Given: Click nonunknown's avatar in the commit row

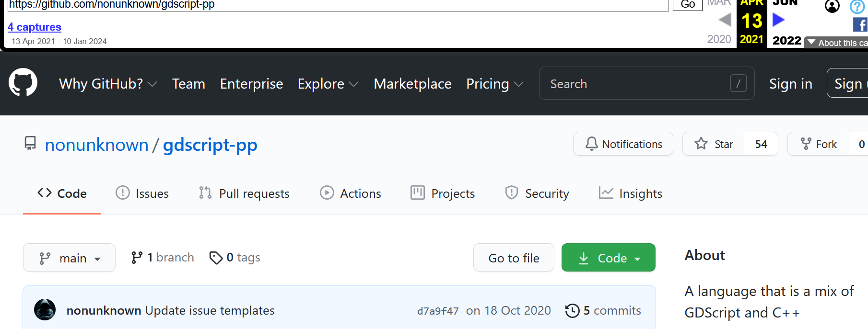Looking at the screenshot, I should [45, 310].
